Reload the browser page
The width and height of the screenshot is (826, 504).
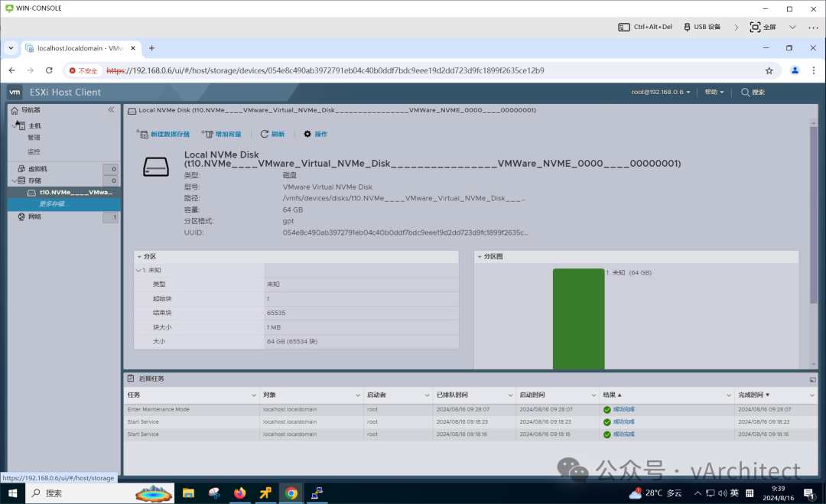tap(49, 70)
